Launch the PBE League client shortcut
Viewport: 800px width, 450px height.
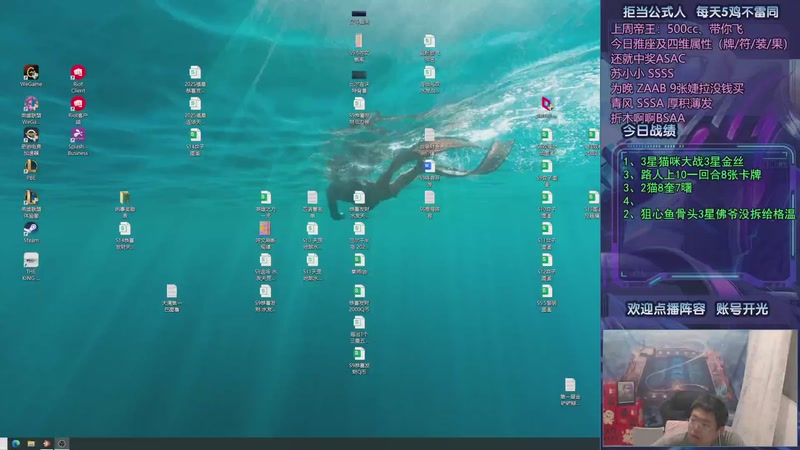pyautogui.click(x=31, y=170)
